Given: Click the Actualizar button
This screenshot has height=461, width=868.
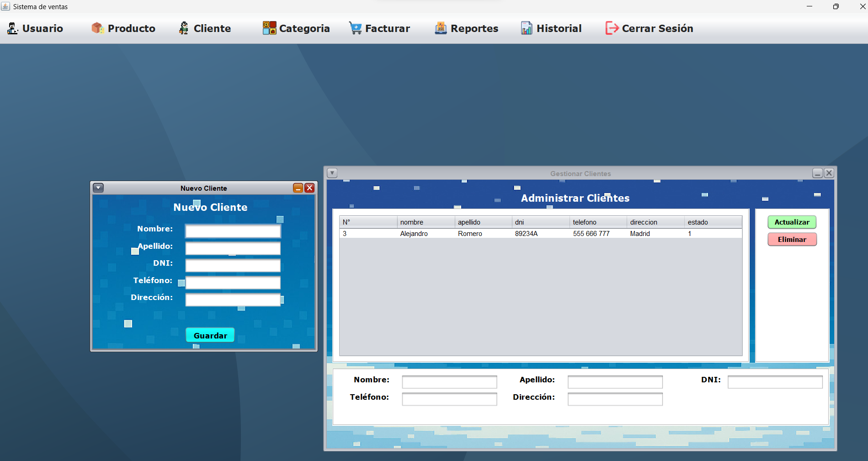Looking at the screenshot, I should 792,222.
